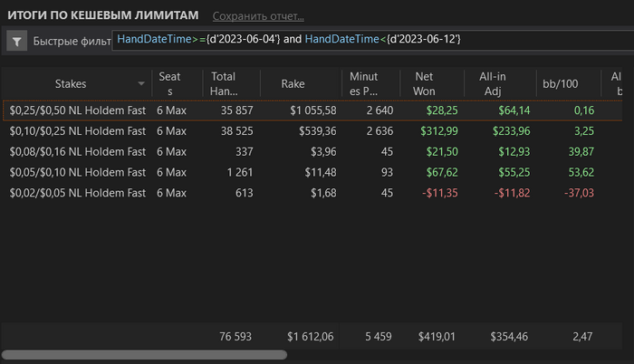Select the $0,05/$0,10 NL Holdem Fast row

click(x=312, y=172)
